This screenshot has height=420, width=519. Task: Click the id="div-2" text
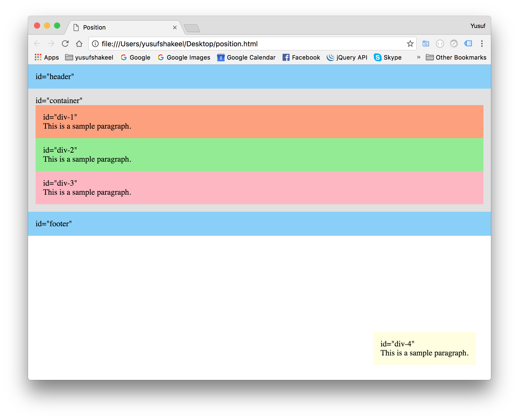coord(60,150)
